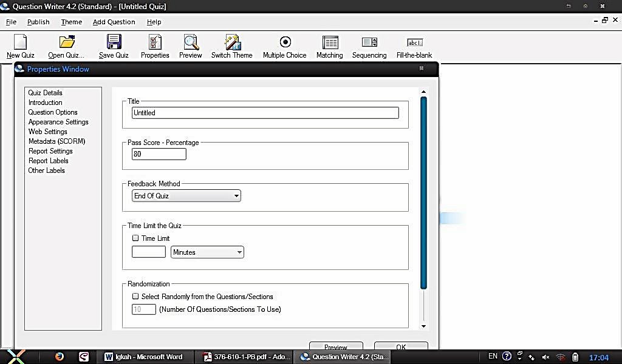Click the Pass Score percentage field
The height and width of the screenshot is (364, 622).
click(x=159, y=154)
